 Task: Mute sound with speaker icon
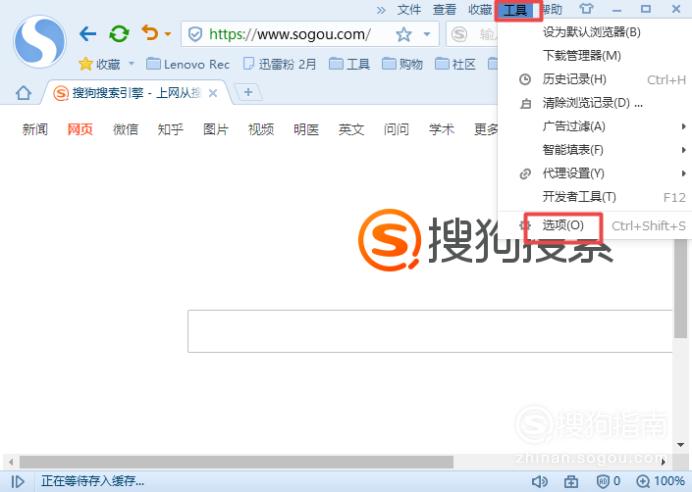(x=539, y=481)
